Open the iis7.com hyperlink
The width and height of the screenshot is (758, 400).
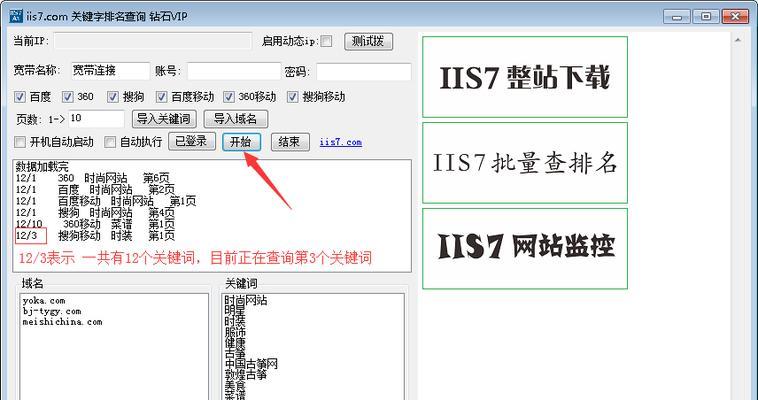341,142
